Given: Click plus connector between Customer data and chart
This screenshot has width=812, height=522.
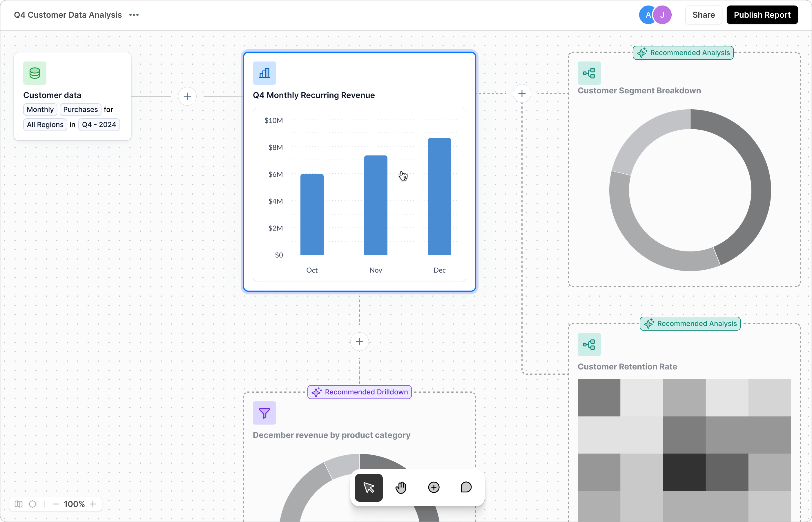Looking at the screenshot, I should tap(187, 96).
